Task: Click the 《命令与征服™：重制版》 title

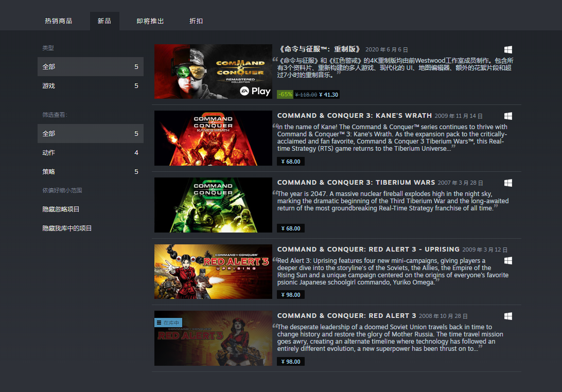Action: [x=320, y=49]
